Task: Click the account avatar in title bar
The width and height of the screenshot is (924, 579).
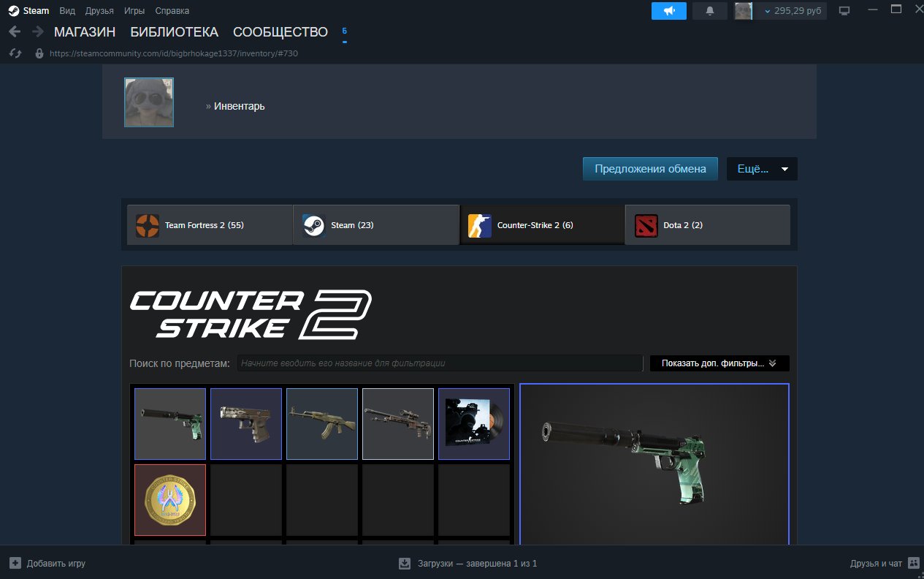Action: click(x=744, y=11)
